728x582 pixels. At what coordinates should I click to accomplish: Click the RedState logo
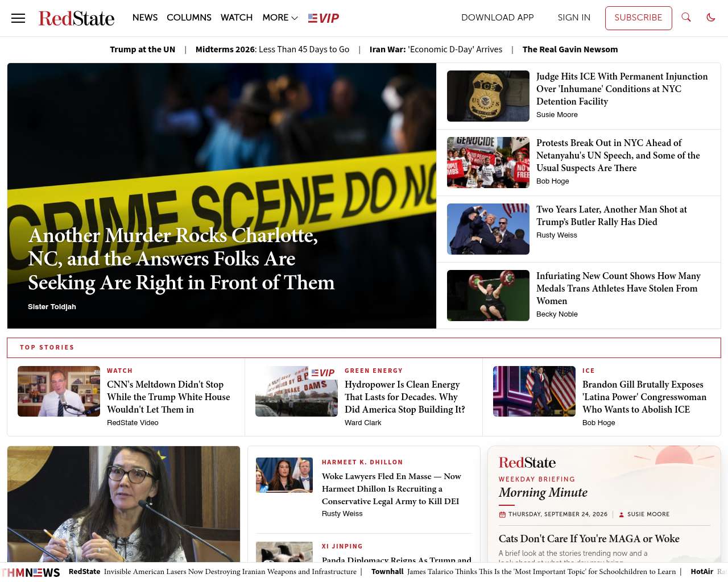tap(76, 18)
